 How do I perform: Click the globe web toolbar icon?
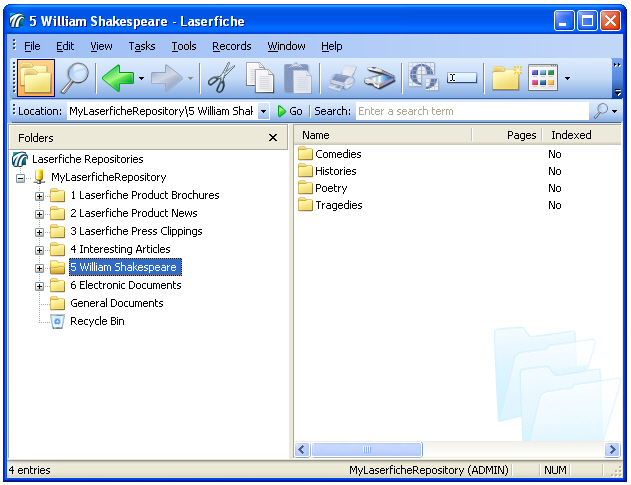coord(423,76)
